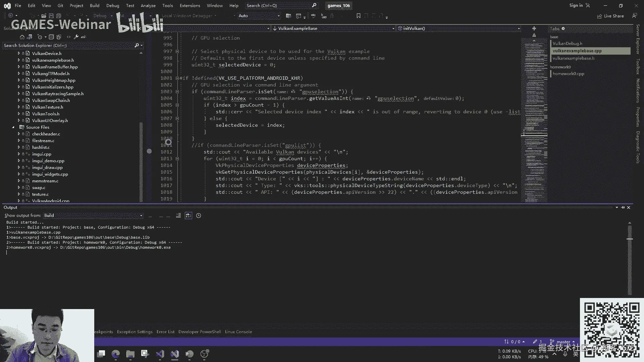Click the Collapse All icon in Solution Explorer
Image resolution: width=644 pixels, height=362 pixels.
[51, 37]
